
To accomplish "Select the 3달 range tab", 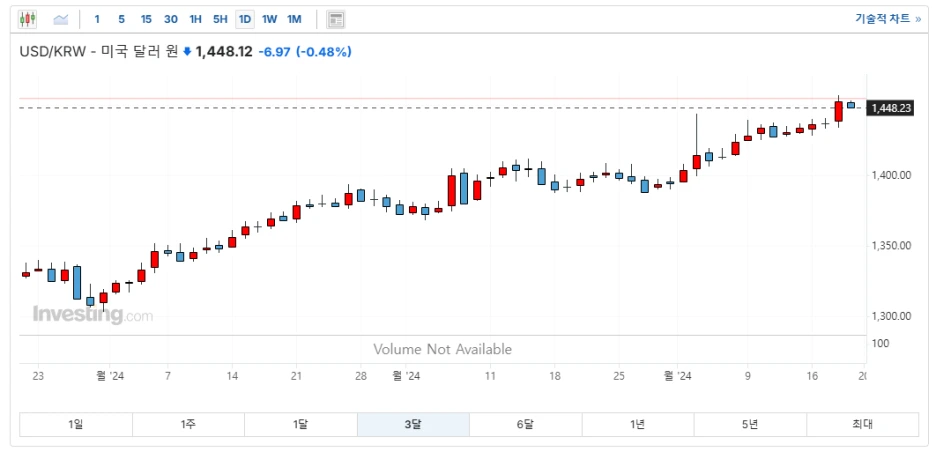I will click(x=413, y=425).
